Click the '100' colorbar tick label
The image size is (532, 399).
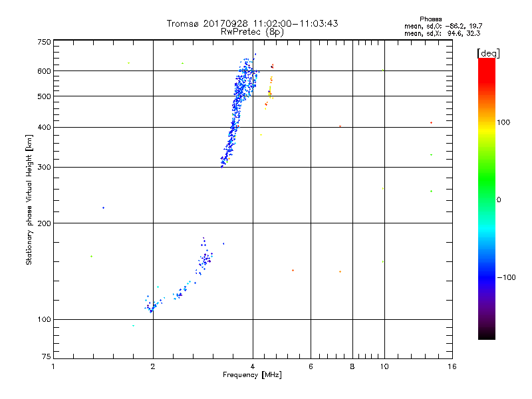click(503, 122)
